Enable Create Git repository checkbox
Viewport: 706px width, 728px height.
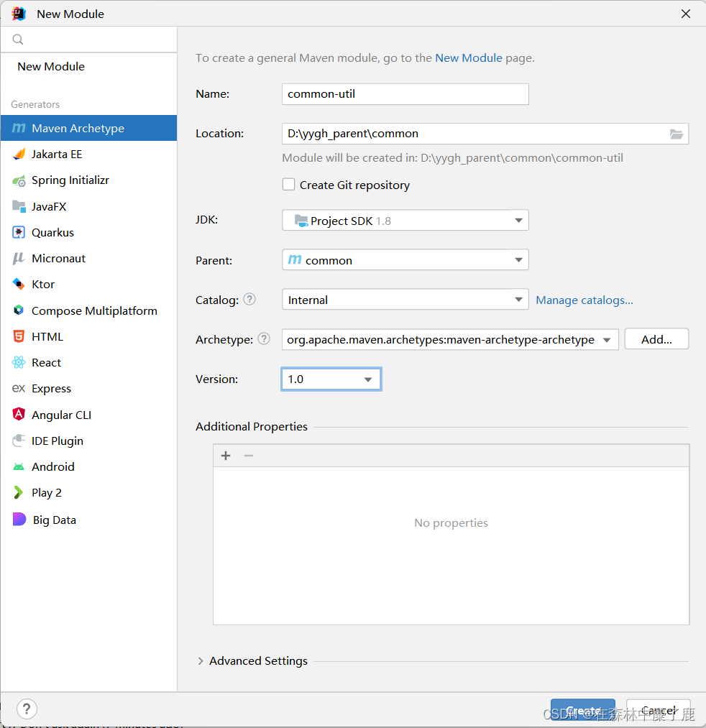pos(289,184)
